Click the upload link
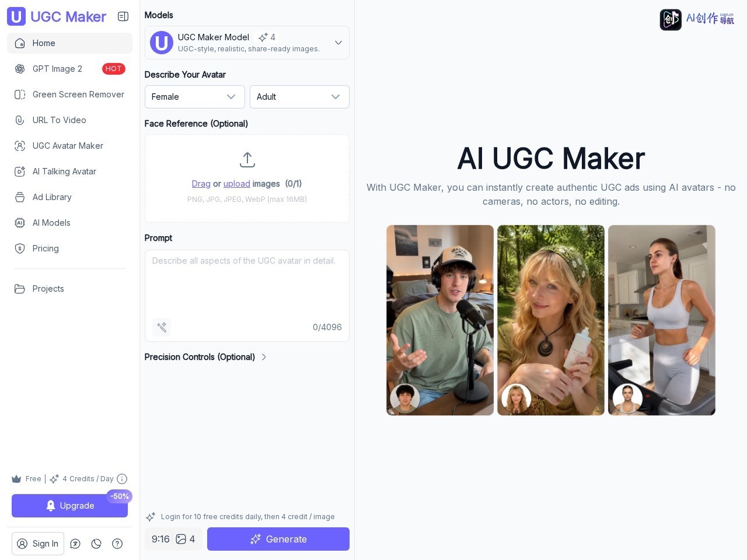Screen dimensions: 747x560 236,184
